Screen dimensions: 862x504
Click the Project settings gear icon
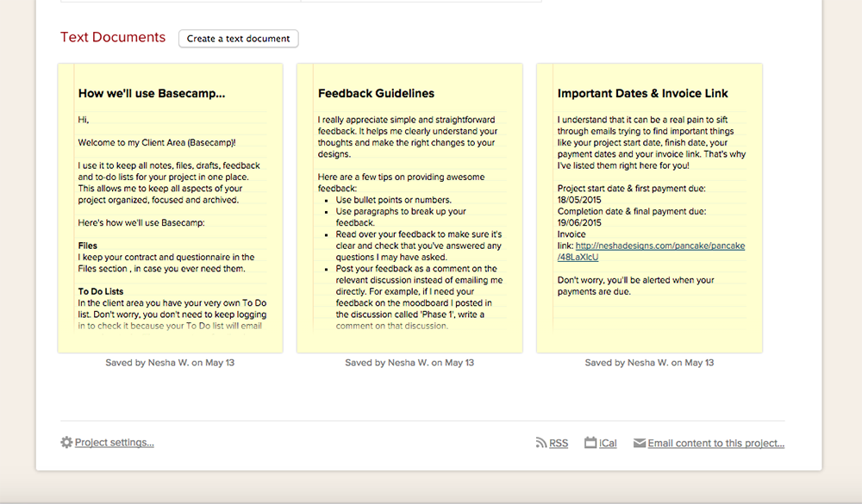point(66,443)
